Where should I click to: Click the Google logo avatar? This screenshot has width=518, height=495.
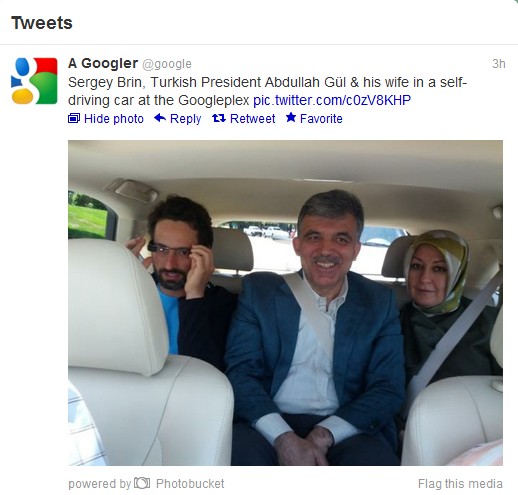point(34,81)
